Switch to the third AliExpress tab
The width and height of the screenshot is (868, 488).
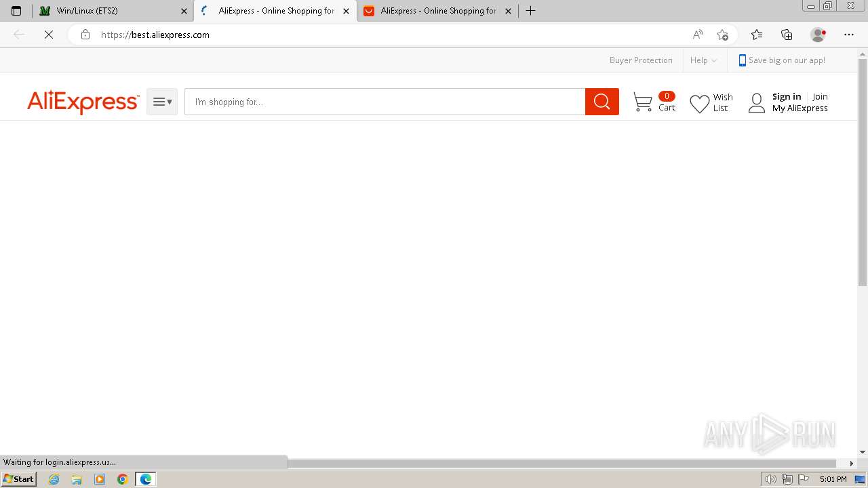(x=437, y=11)
